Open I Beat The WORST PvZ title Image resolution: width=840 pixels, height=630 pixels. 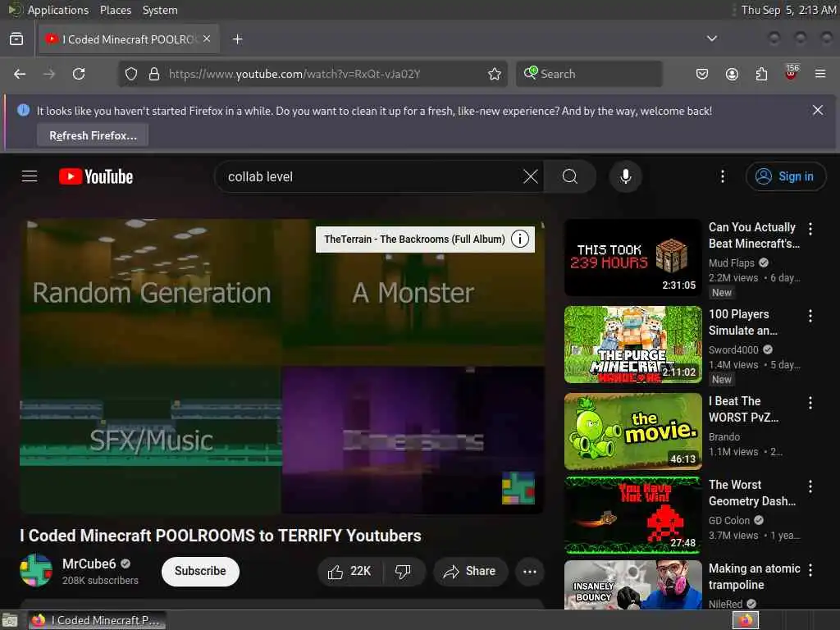[743, 409]
